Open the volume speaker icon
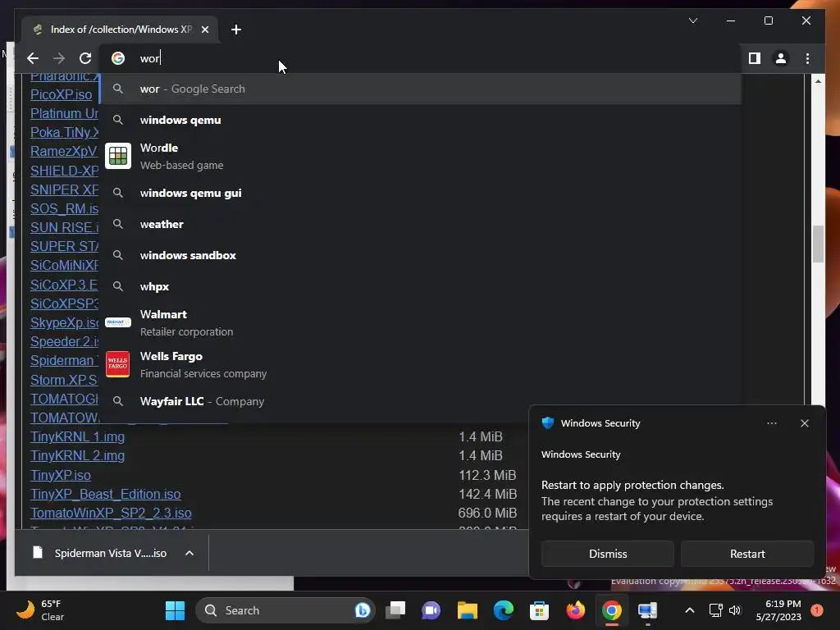The height and width of the screenshot is (630, 840). click(x=735, y=610)
